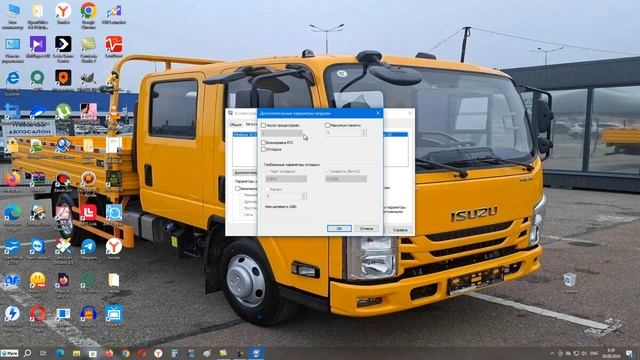This screenshot has height=360, width=640.
Task: Click the Cancel (Отмена) button in dialog
Action: pos(366,229)
